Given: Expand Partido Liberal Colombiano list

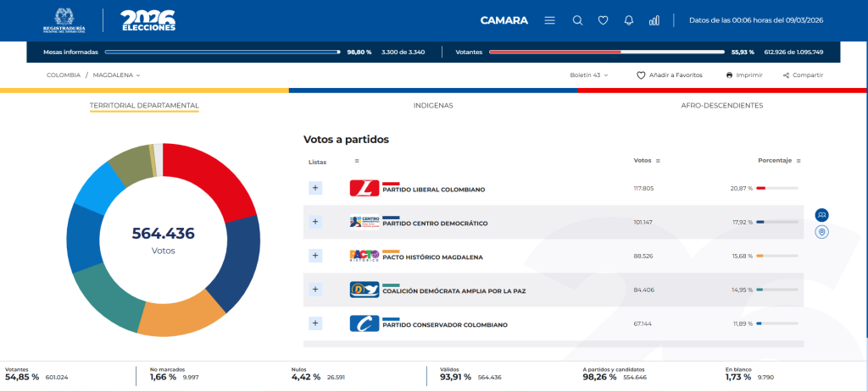Looking at the screenshot, I should [x=315, y=188].
